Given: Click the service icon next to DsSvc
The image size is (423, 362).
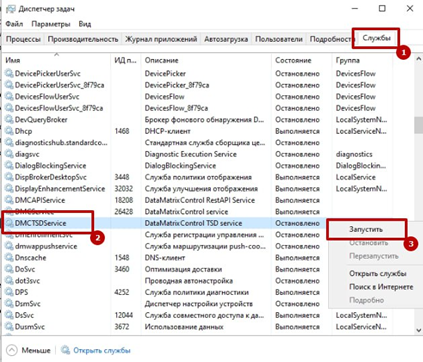Looking at the screenshot, I should point(9,315).
